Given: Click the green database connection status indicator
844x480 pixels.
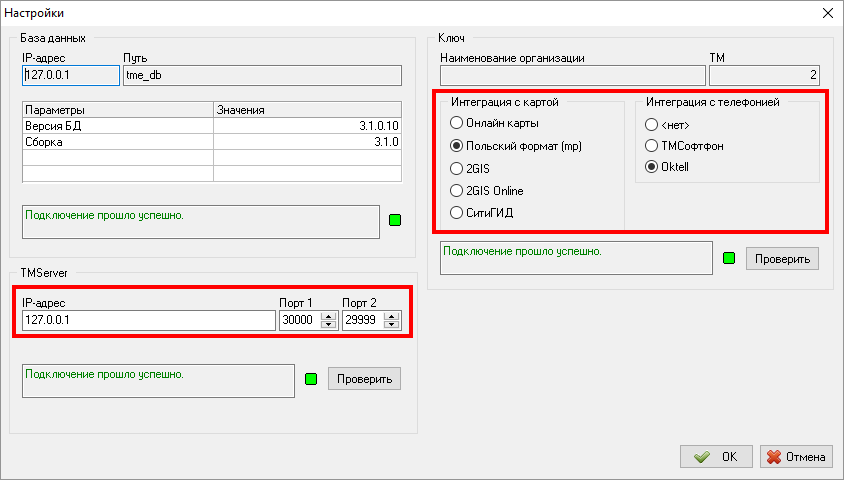Looking at the screenshot, I should coord(394,220).
